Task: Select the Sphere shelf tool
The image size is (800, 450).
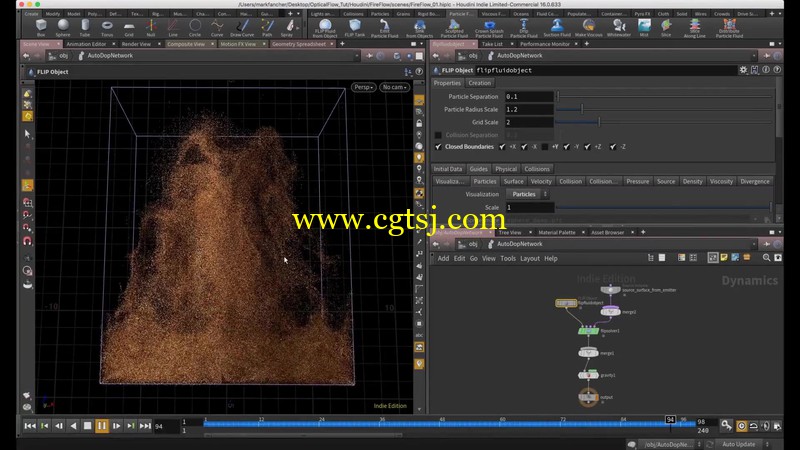Action: [x=63, y=28]
